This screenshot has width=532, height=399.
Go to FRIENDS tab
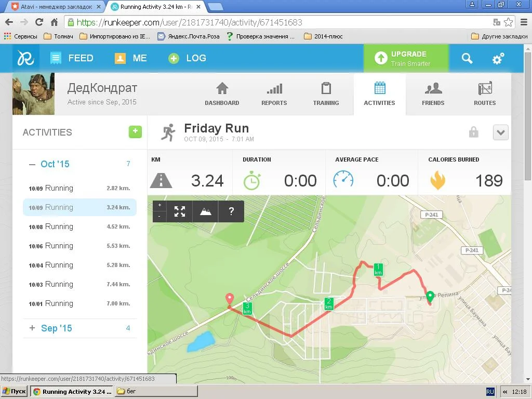[433, 94]
